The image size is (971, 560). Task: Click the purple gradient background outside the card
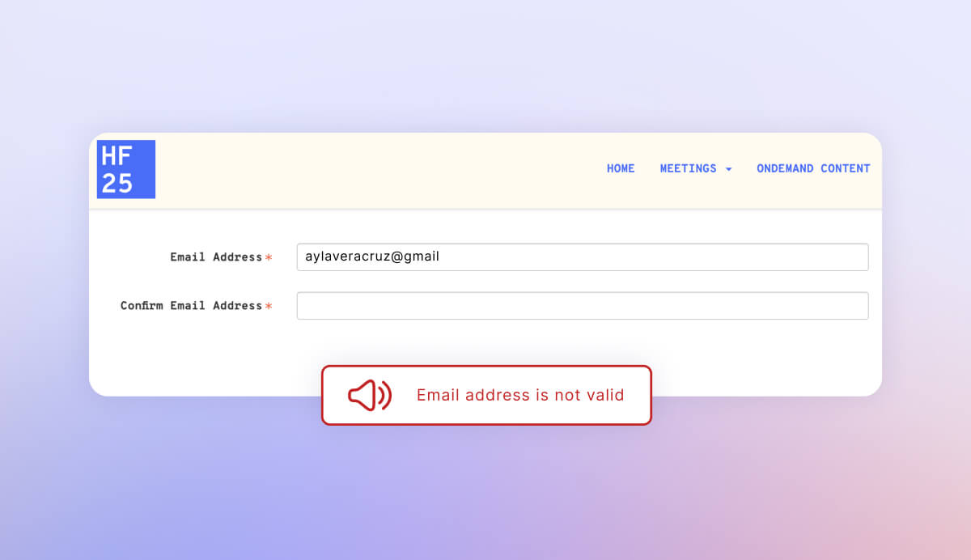[485, 494]
